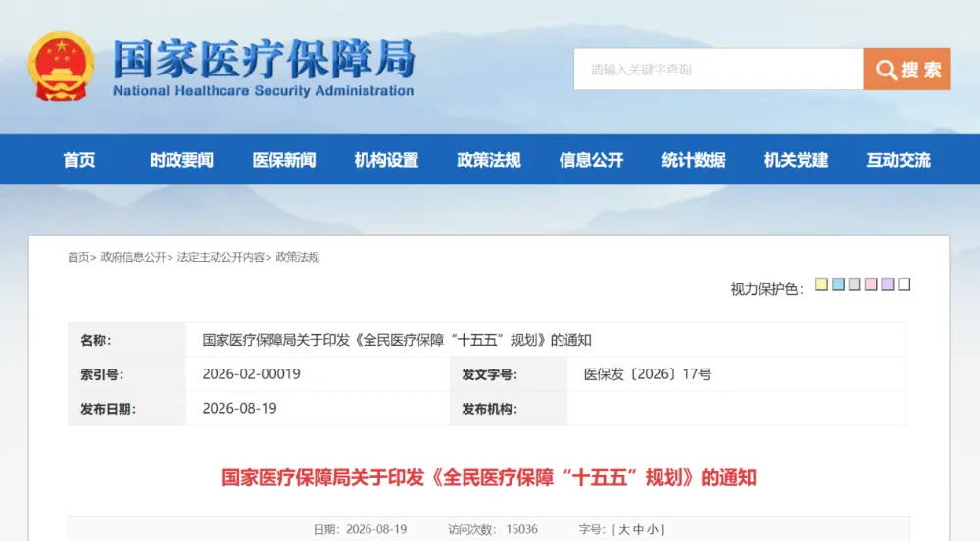Open the 政策法规 navigation item

489,160
